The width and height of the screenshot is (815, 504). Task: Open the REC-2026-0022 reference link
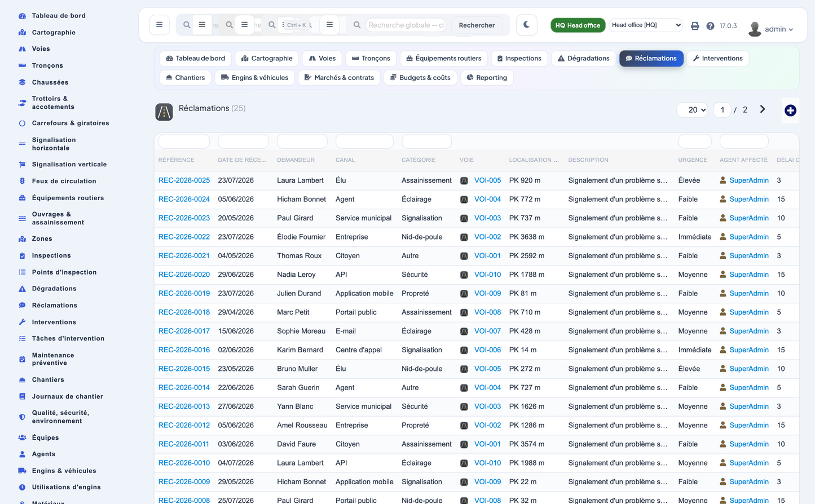click(x=184, y=237)
